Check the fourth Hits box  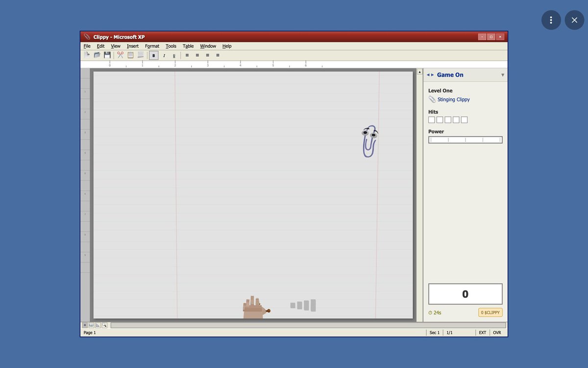coord(456,120)
